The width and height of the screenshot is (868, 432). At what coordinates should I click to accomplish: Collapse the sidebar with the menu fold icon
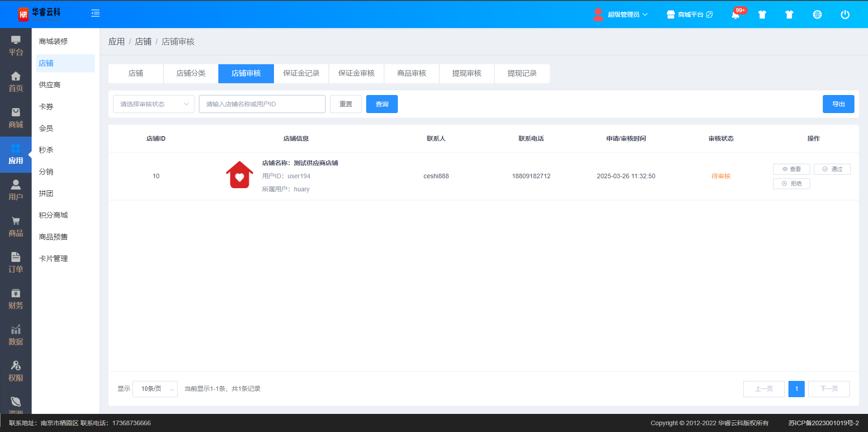[x=95, y=14]
